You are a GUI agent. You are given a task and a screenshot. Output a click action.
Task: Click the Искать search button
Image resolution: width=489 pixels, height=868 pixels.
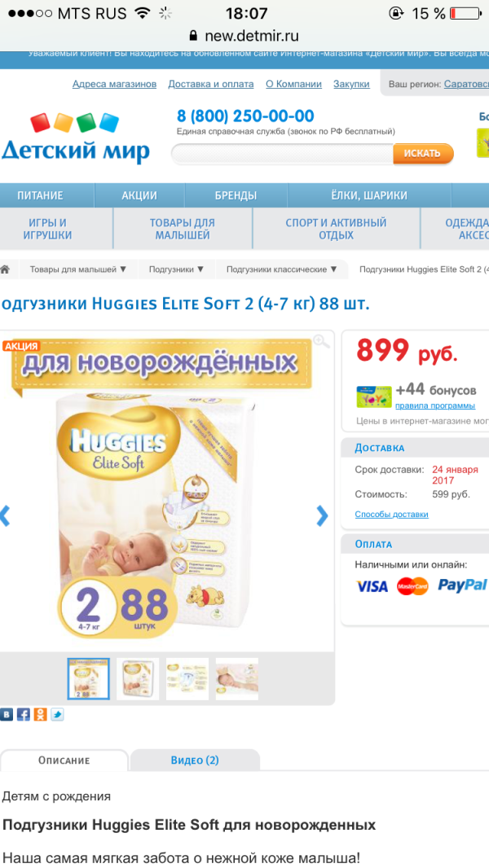(422, 153)
